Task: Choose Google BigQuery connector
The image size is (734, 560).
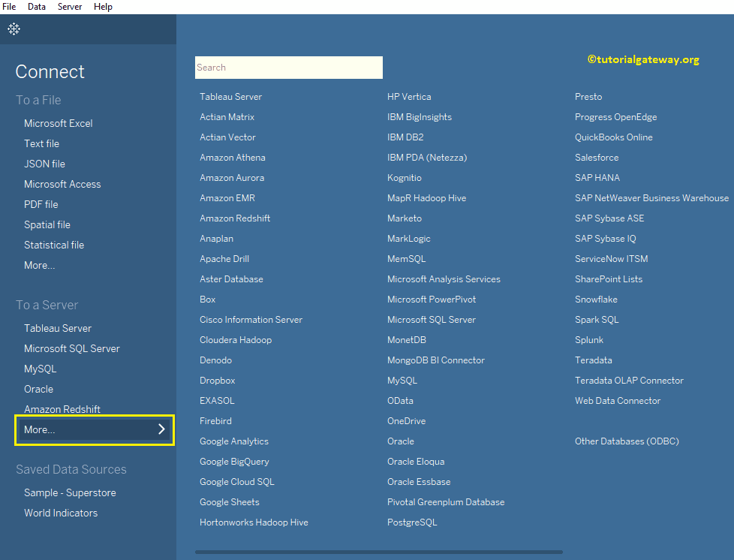Action: tap(234, 462)
